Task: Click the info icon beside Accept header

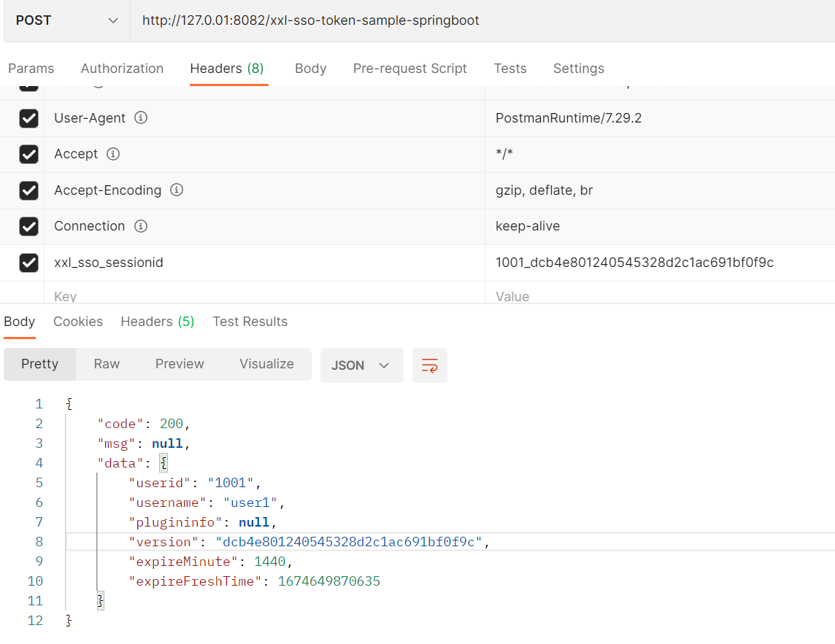Action: point(113,154)
